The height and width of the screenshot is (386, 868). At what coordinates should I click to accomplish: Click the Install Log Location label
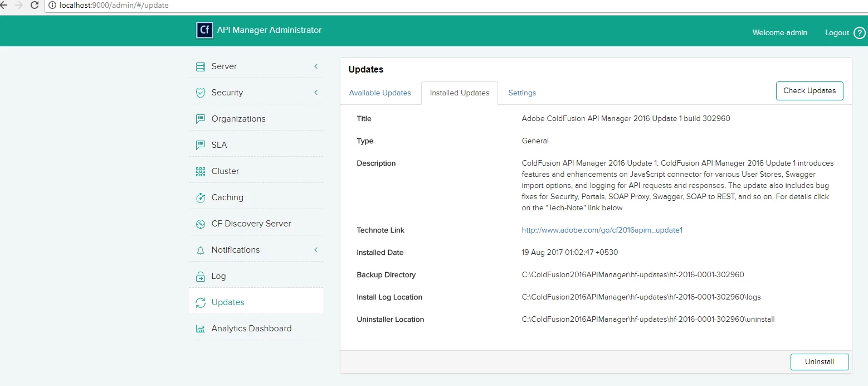389,297
